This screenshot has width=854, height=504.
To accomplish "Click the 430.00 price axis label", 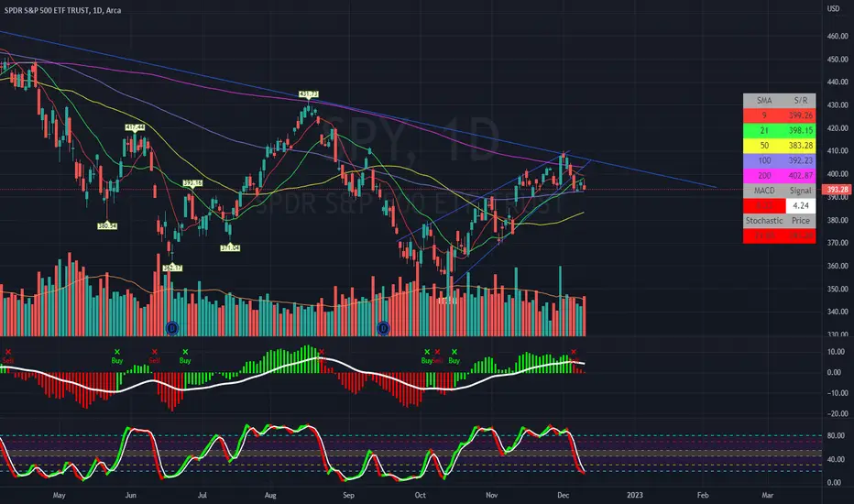I will click(838, 104).
